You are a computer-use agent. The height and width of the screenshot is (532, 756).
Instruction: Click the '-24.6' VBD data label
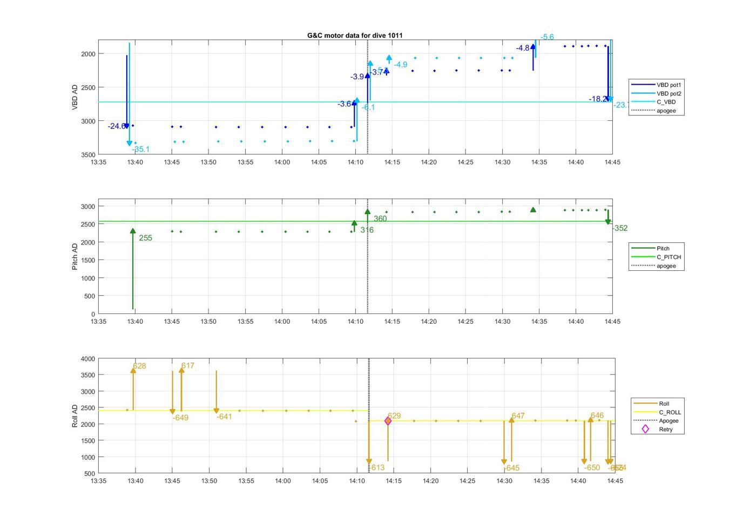(x=117, y=126)
